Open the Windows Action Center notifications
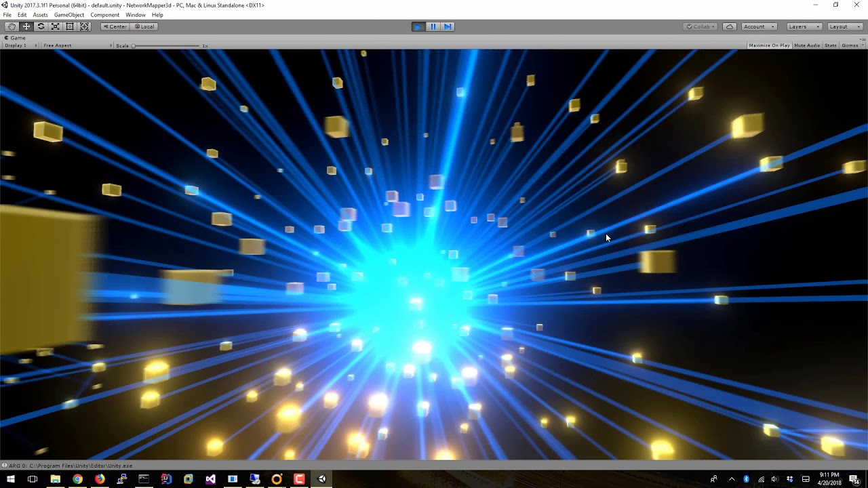The height and width of the screenshot is (488, 868). click(854, 479)
